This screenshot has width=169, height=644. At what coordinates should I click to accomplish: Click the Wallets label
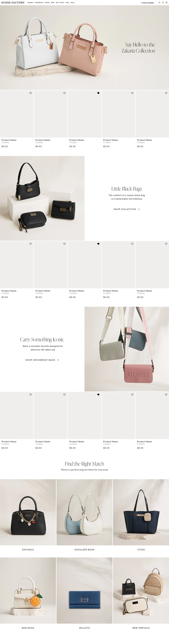(84, 628)
